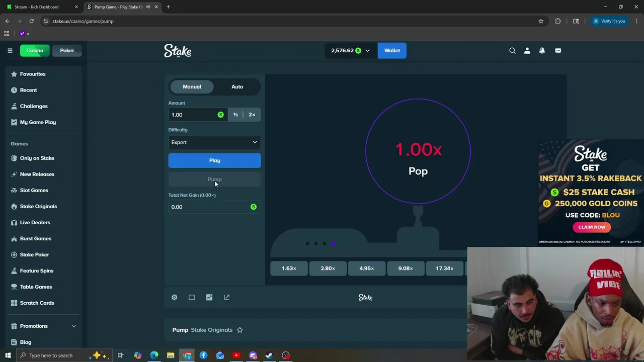Viewport: 644px width, 362px height.
Task: Open the chat icon in header
Action: pyautogui.click(x=558, y=50)
